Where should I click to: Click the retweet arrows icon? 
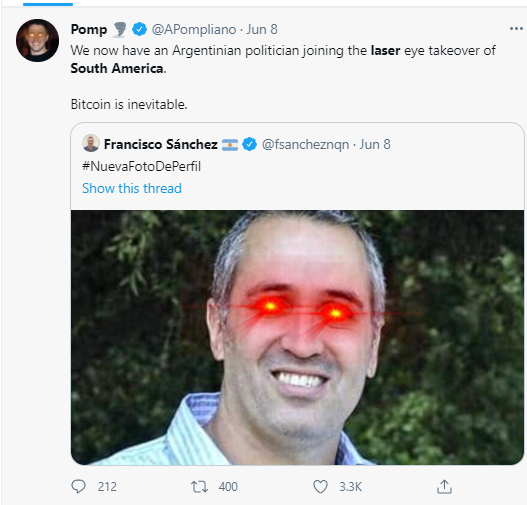[x=199, y=487]
